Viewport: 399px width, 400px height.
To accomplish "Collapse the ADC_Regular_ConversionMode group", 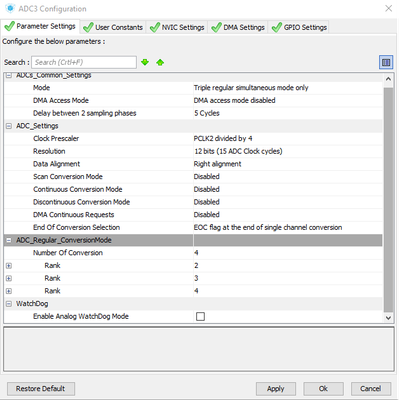I will [x=9, y=240].
